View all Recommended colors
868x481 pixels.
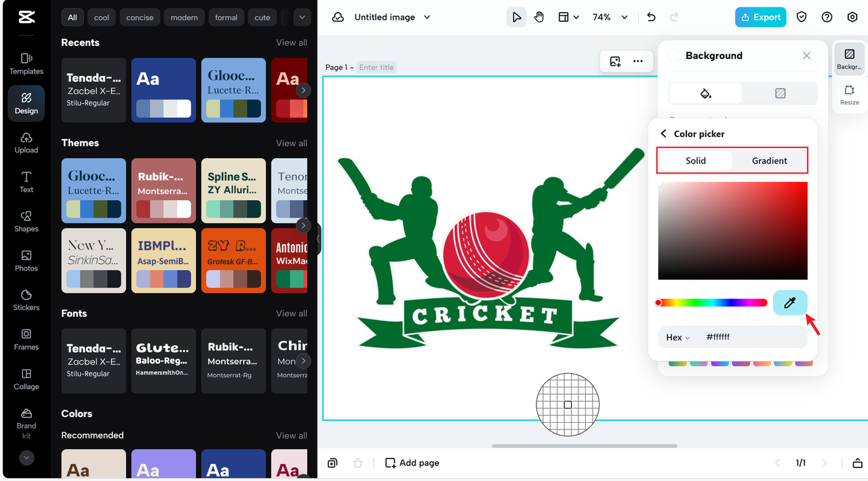point(292,436)
